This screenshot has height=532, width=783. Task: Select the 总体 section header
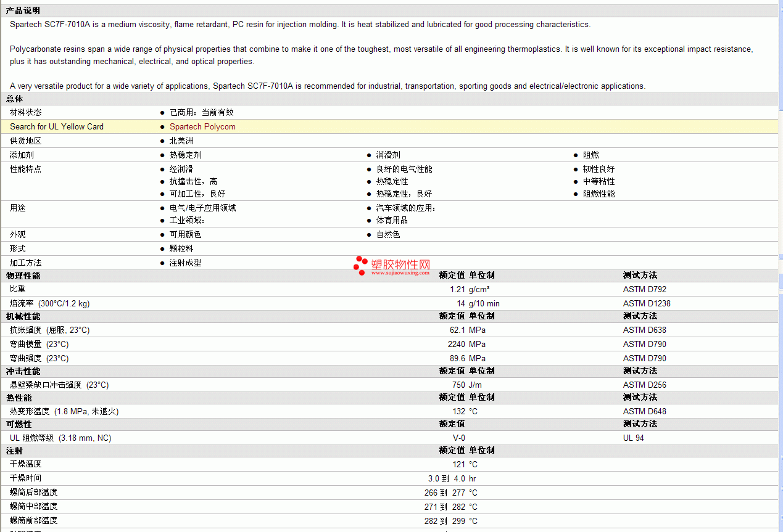pos(15,99)
